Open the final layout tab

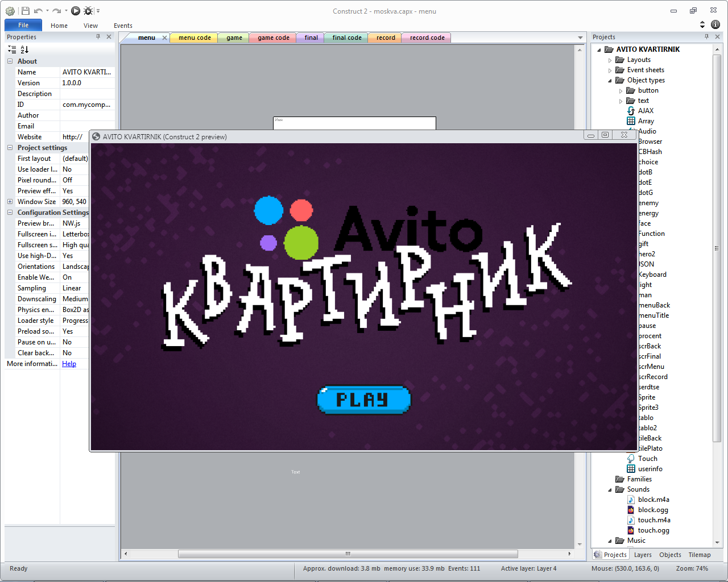(x=311, y=38)
